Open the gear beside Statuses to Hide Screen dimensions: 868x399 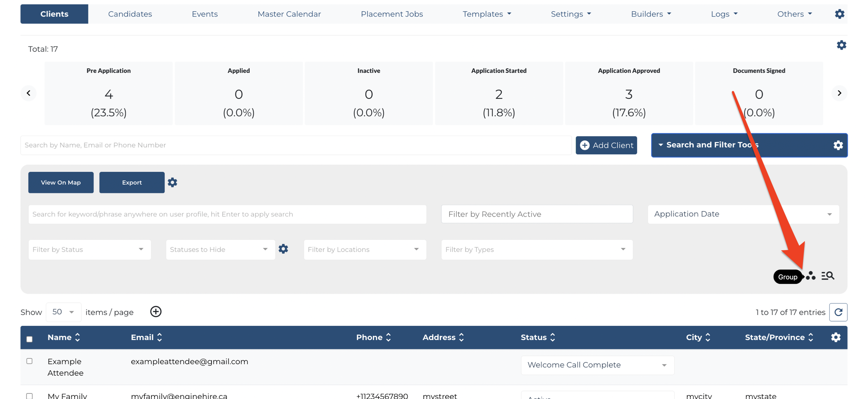tap(283, 249)
